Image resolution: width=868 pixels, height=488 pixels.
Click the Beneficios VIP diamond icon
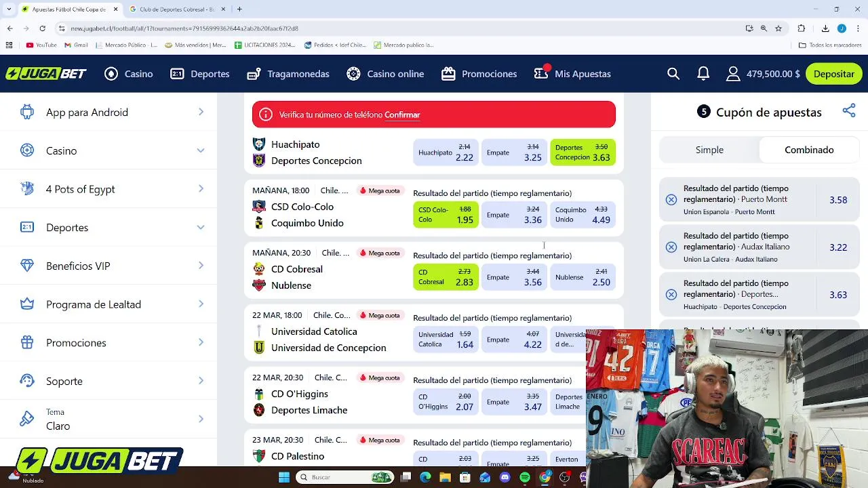click(x=27, y=266)
